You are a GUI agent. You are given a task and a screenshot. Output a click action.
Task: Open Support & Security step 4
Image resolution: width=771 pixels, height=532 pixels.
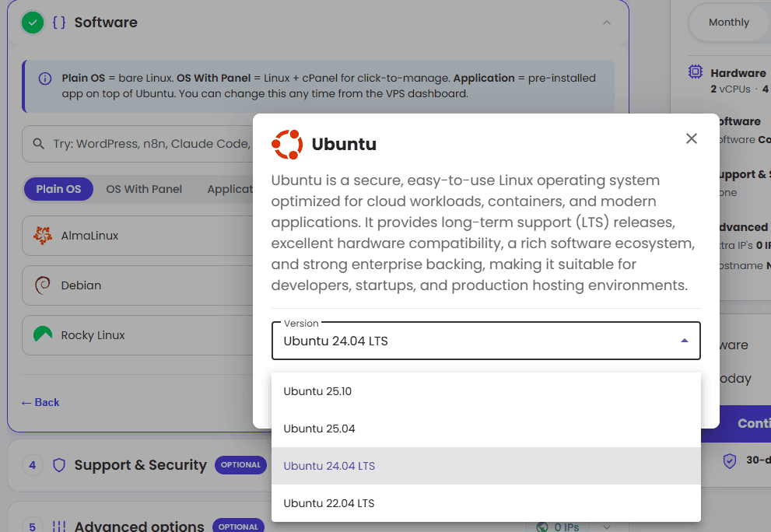tap(138, 465)
